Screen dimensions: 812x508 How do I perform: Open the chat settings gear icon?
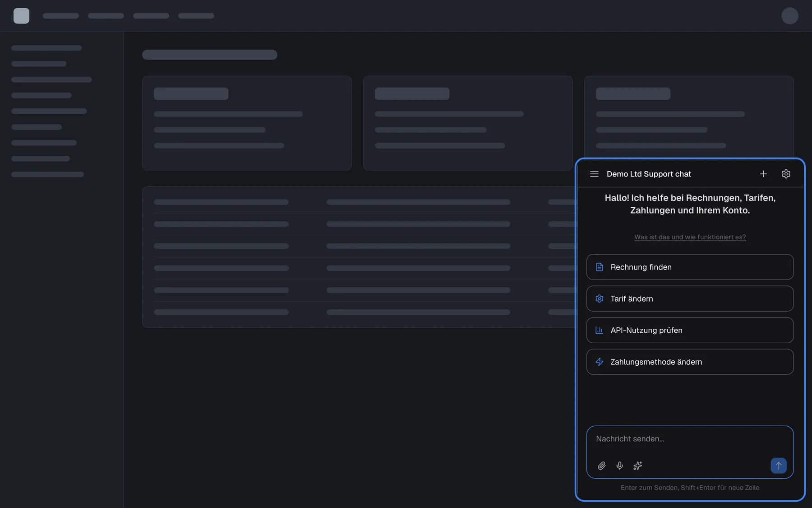pos(786,174)
